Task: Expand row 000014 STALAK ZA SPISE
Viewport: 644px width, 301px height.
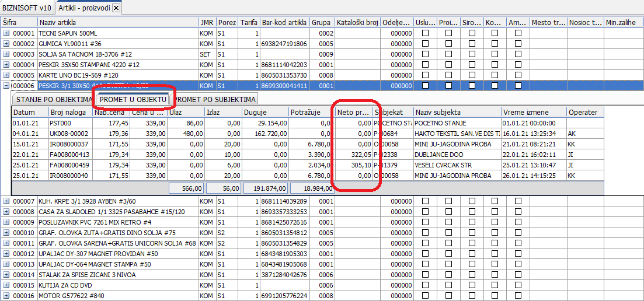Action: pyautogui.click(x=6, y=275)
